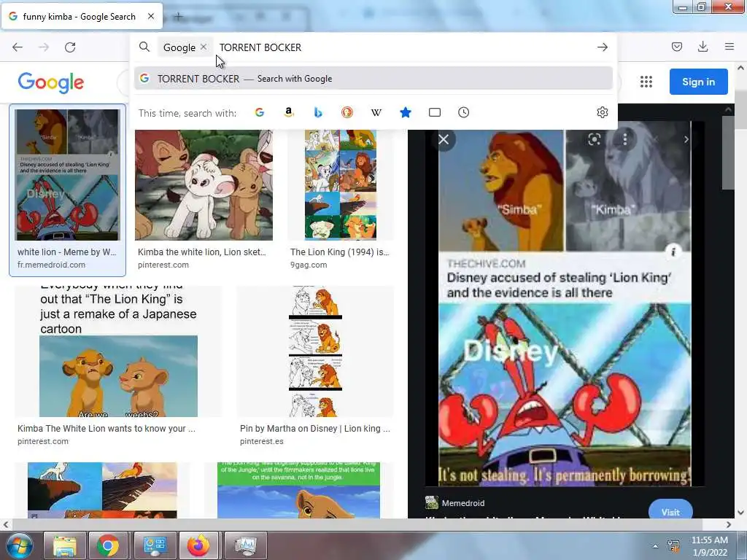Image resolution: width=747 pixels, height=560 pixels.
Task: Open the Firefox downloads panel
Action: coord(703,47)
